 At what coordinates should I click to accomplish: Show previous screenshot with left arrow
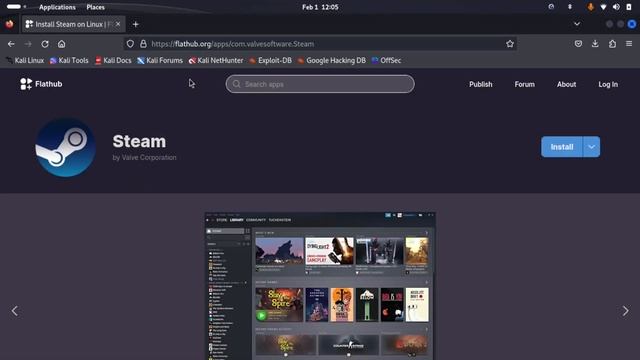click(15, 311)
